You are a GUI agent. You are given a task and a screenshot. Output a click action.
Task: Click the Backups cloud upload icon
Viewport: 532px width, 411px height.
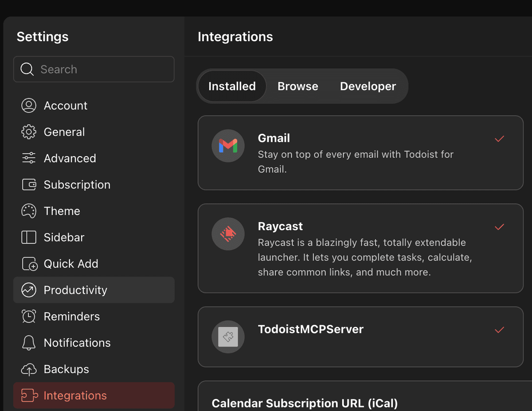[x=29, y=369]
